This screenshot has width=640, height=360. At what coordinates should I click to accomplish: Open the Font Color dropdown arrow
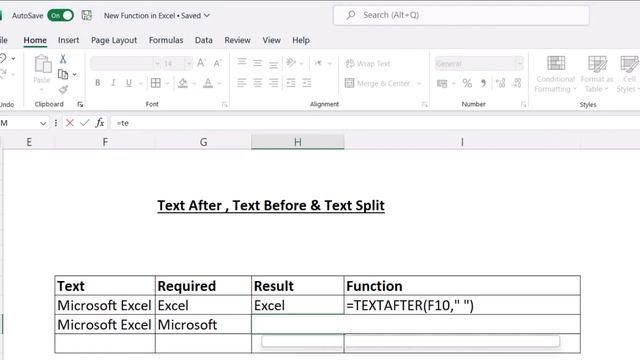(220, 83)
